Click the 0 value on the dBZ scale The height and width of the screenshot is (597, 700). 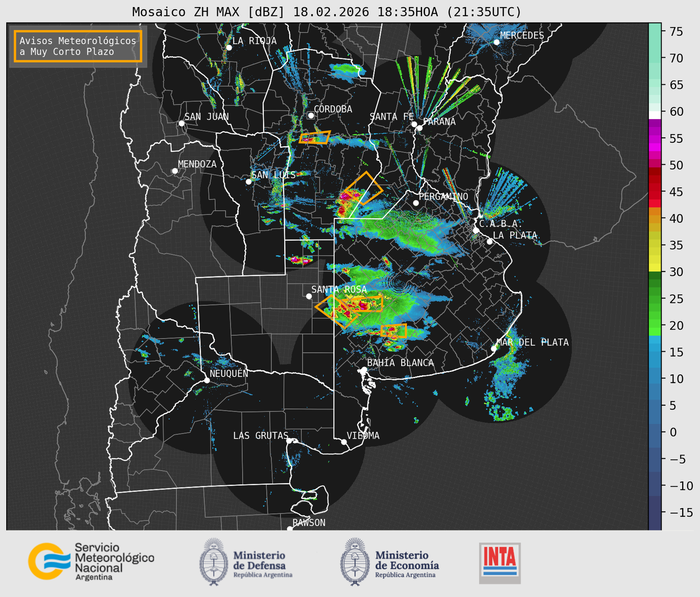pos(673,432)
